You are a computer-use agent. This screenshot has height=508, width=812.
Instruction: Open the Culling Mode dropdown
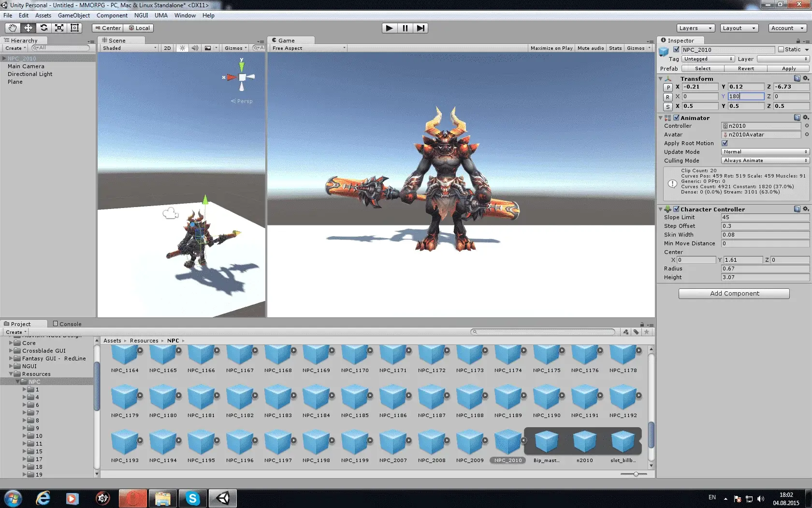[765, 161]
